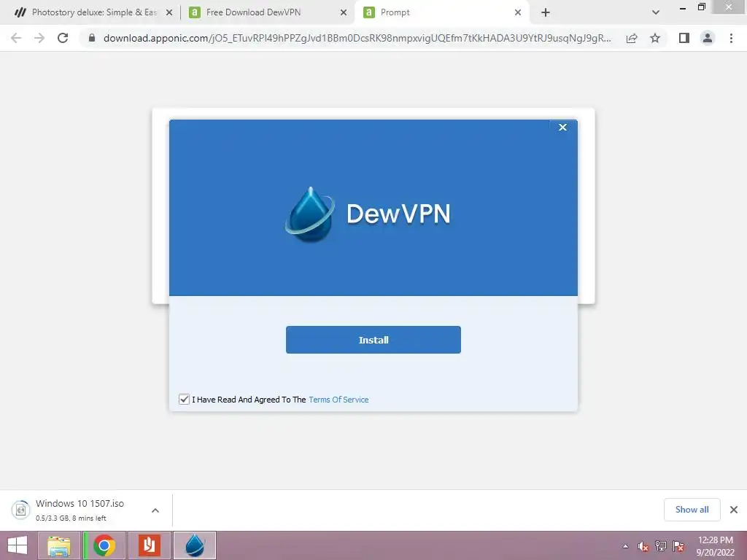The width and height of the screenshot is (747, 560).
Task: Expand the tab search dropdown
Action: click(656, 13)
